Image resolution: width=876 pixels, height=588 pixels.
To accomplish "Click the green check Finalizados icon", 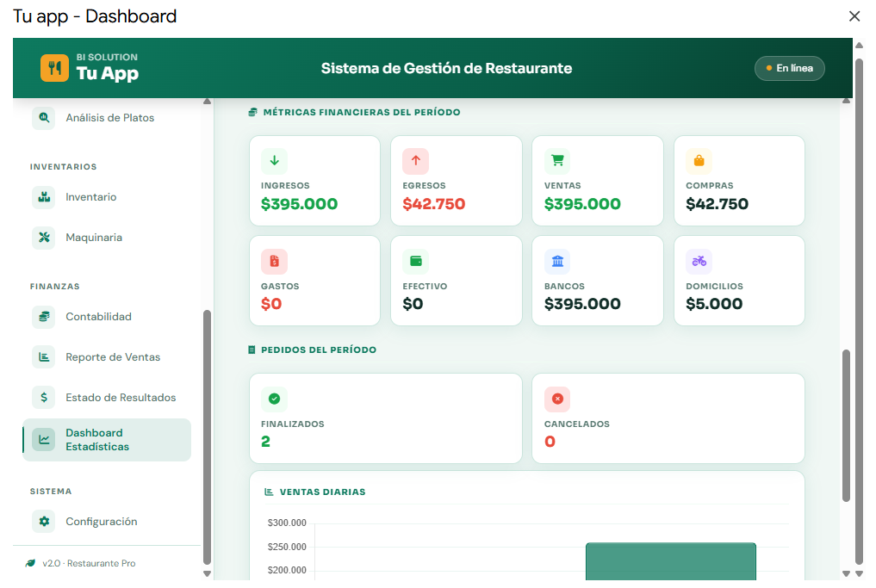I will pyautogui.click(x=274, y=399).
